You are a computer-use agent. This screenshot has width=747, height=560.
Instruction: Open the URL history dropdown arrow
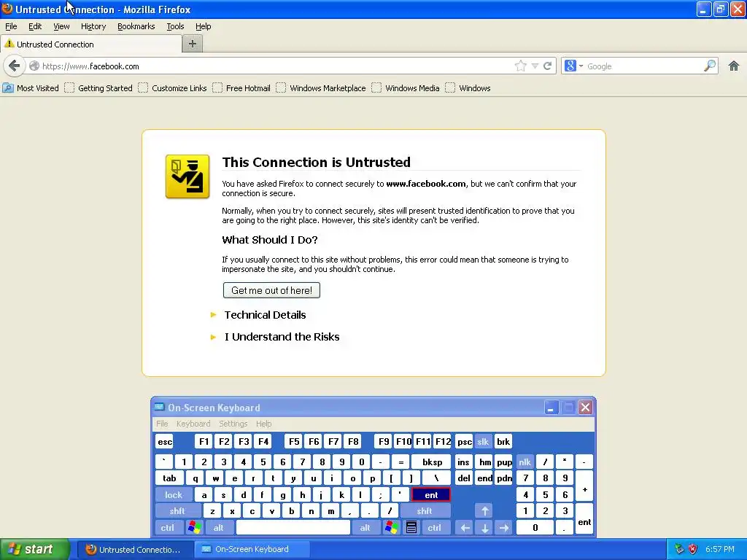pyautogui.click(x=535, y=66)
